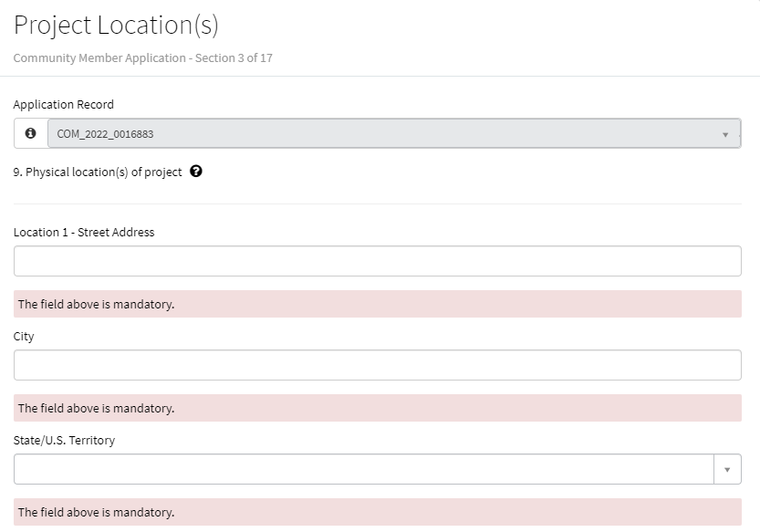Open the State/U.S. Territory combo box
The height and width of the screenshot is (532, 760).
(x=363, y=469)
